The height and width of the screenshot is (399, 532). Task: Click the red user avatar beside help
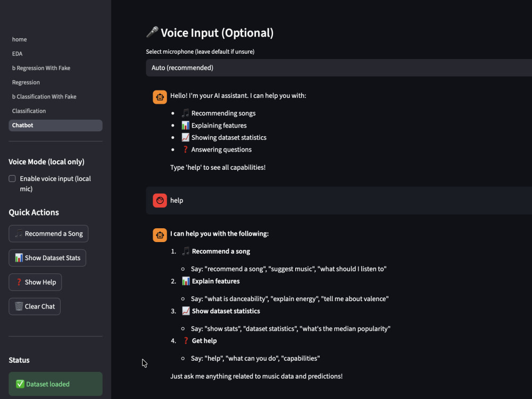pos(160,200)
